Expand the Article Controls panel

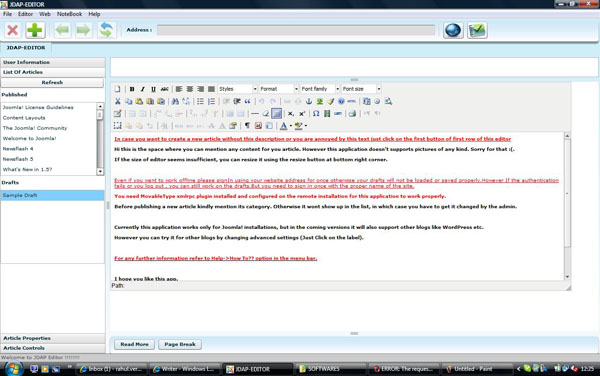tap(53, 348)
